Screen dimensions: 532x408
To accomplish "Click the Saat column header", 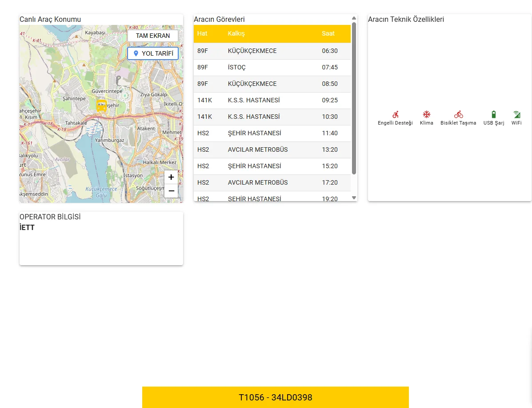I will [328, 34].
